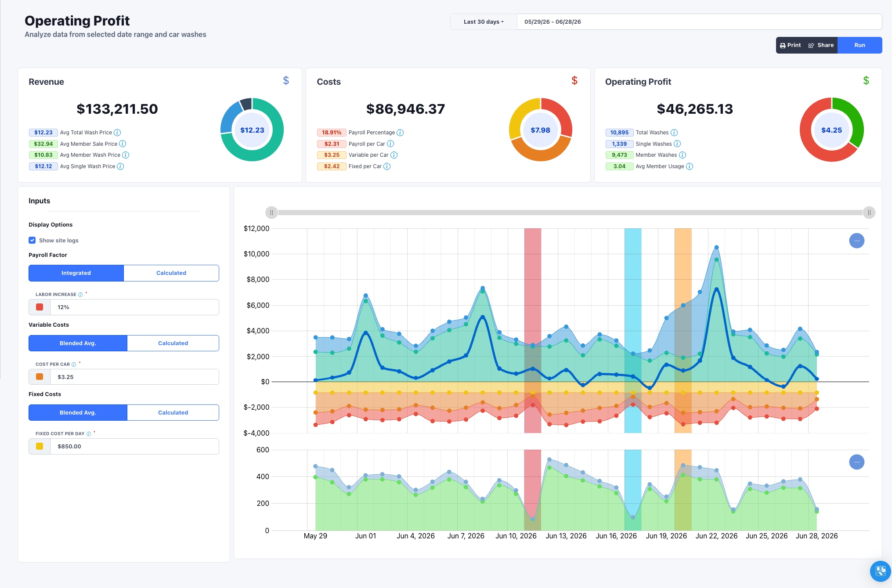Click the Labor Increase 12% input
Screen dimensions: 892x588
click(x=134, y=307)
